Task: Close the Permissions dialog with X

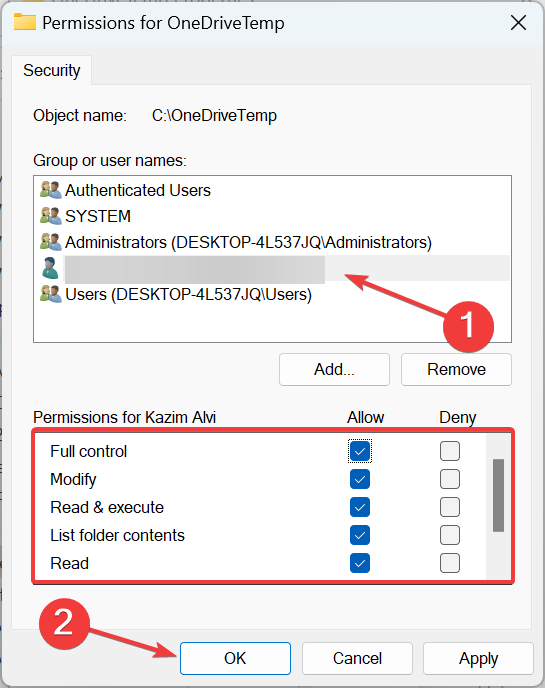Action: (518, 22)
